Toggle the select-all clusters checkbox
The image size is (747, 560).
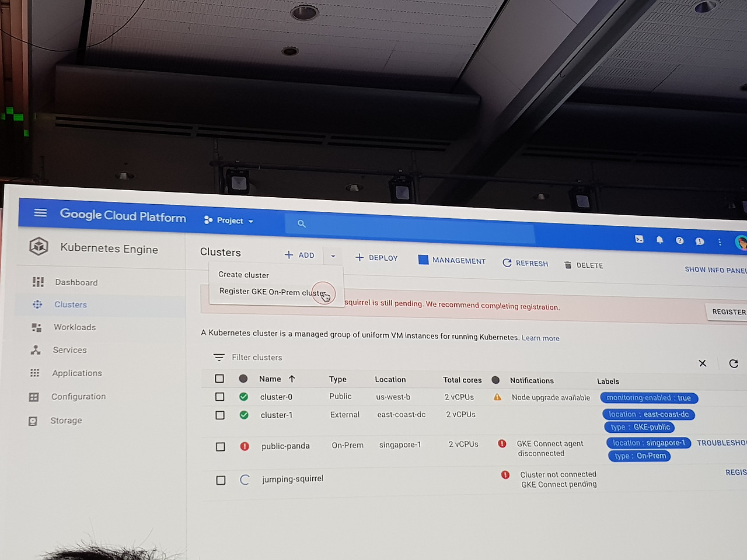coord(219,379)
